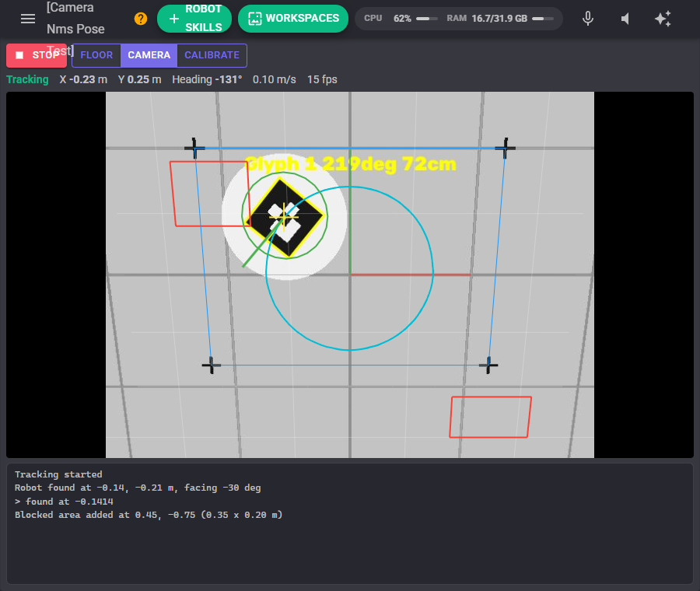
Task: Click the 'Blocked area added' log line
Action: (149, 515)
